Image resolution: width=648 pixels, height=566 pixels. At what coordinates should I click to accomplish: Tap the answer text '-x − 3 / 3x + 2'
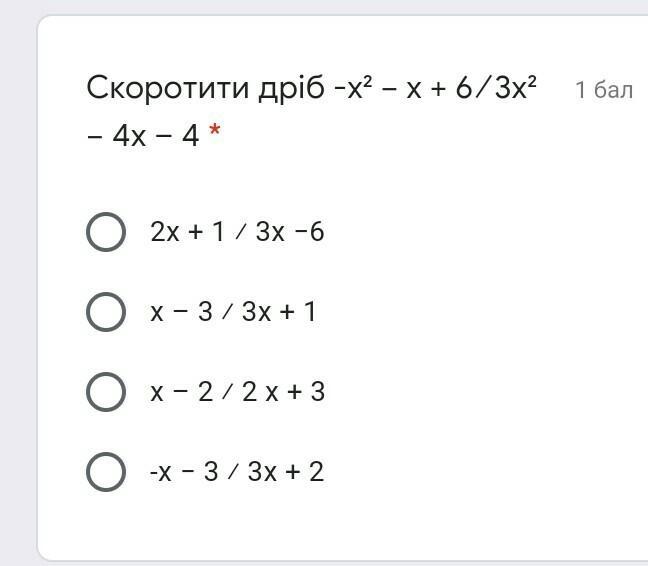[237, 472]
